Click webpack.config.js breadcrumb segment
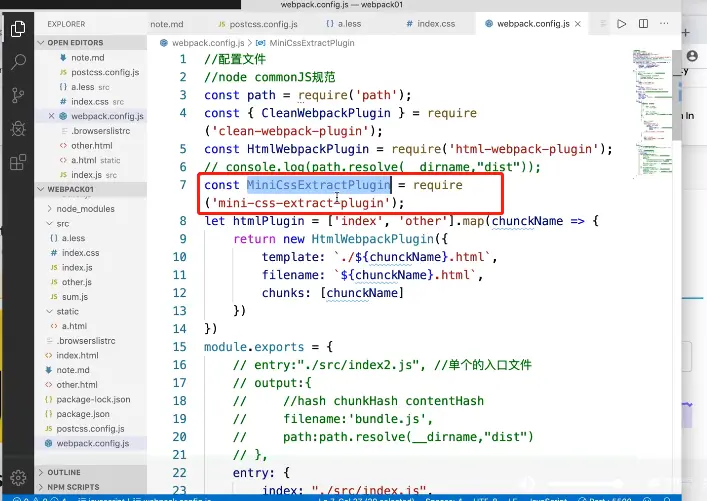Image resolution: width=707 pixels, height=501 pixels. [208, 43]
